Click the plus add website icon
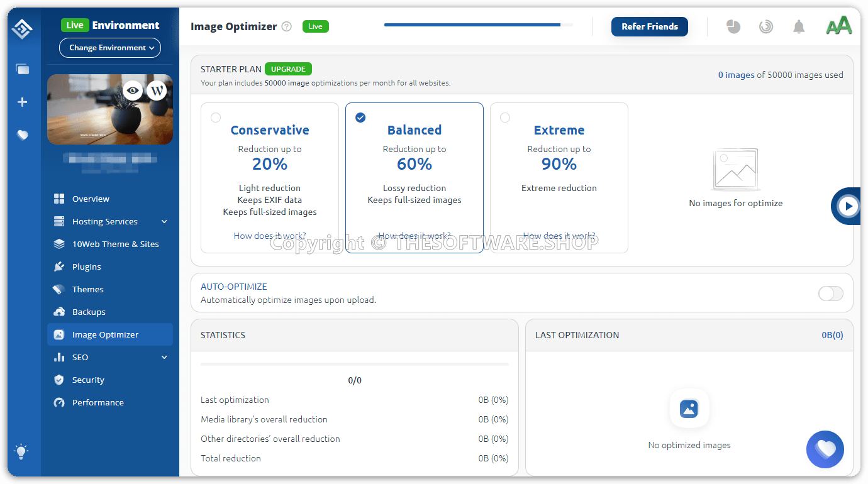Image resolution: width=868 pixels, height=484 pixels. click(x=23, y=102)
